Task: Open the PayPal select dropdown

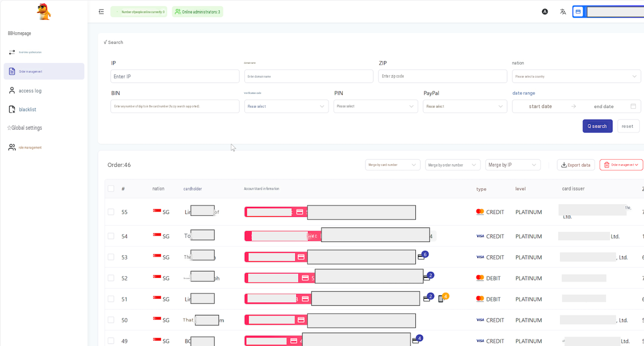Action: point(465,106)
